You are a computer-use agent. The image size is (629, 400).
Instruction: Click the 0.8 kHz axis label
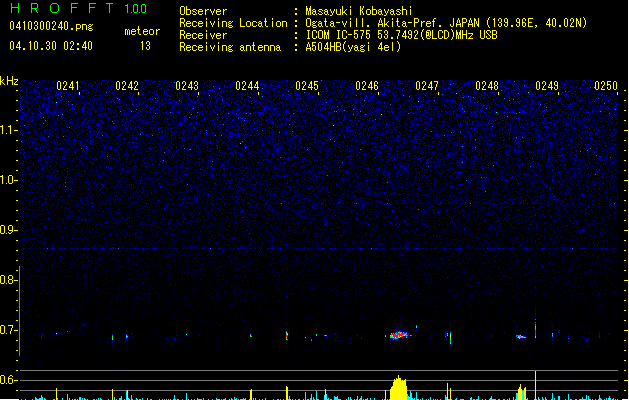click(x=8, y=280)
